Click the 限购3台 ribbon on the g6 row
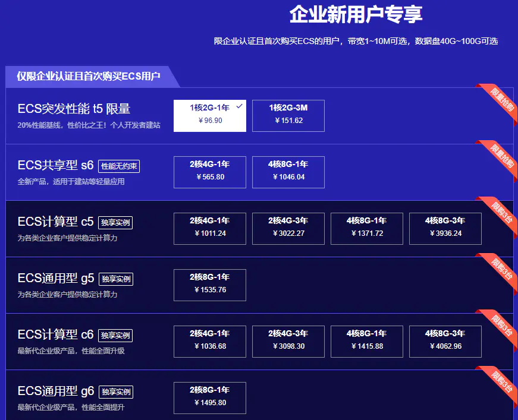 pos(501,383)
